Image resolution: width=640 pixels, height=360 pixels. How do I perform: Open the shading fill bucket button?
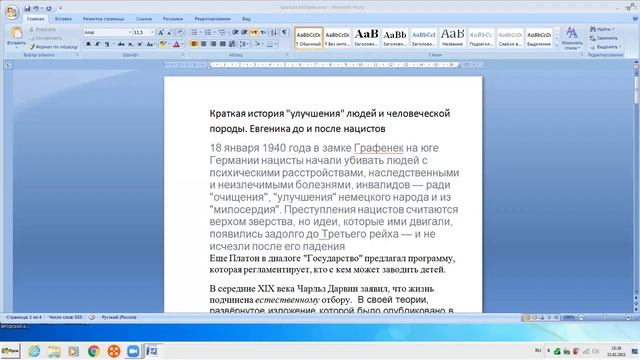(x=258, y=44)
